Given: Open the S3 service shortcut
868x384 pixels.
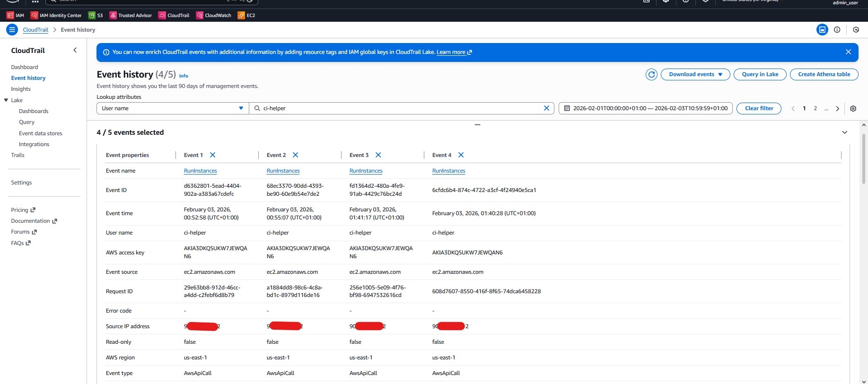Looking at the screenshot, I should (x=96, y=15).
